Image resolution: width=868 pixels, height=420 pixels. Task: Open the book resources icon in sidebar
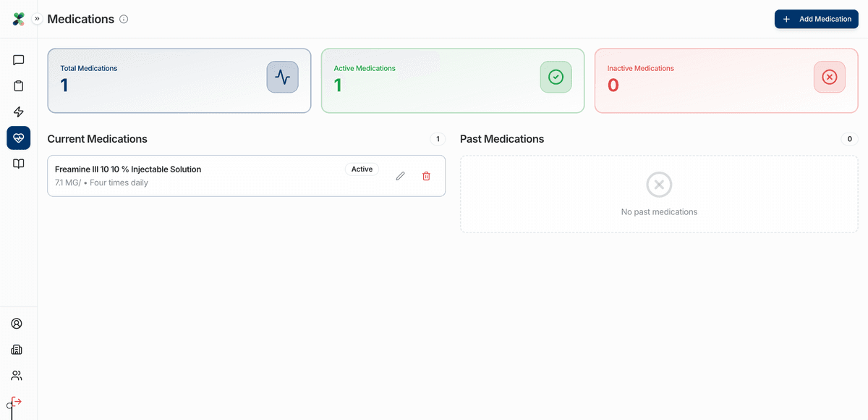(x=18, y=164)
